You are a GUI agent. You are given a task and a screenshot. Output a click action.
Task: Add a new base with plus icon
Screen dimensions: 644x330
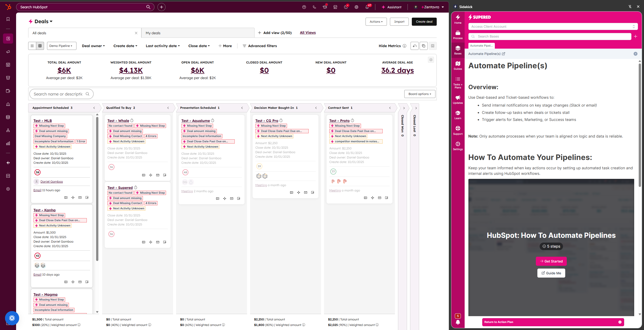coord(635,37)
